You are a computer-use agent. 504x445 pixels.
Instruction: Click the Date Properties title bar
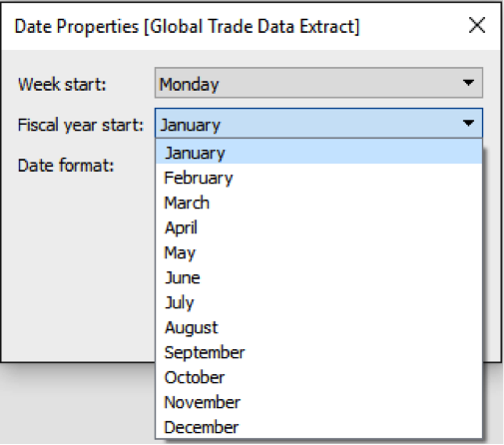233,26
